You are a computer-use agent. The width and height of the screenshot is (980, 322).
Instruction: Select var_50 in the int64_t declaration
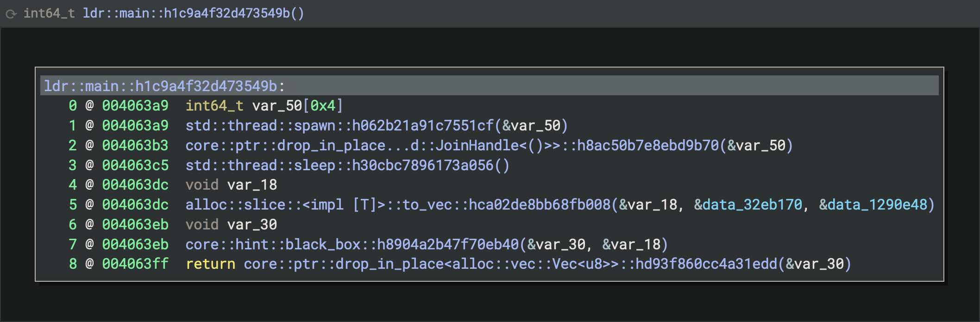click(277, 106)
